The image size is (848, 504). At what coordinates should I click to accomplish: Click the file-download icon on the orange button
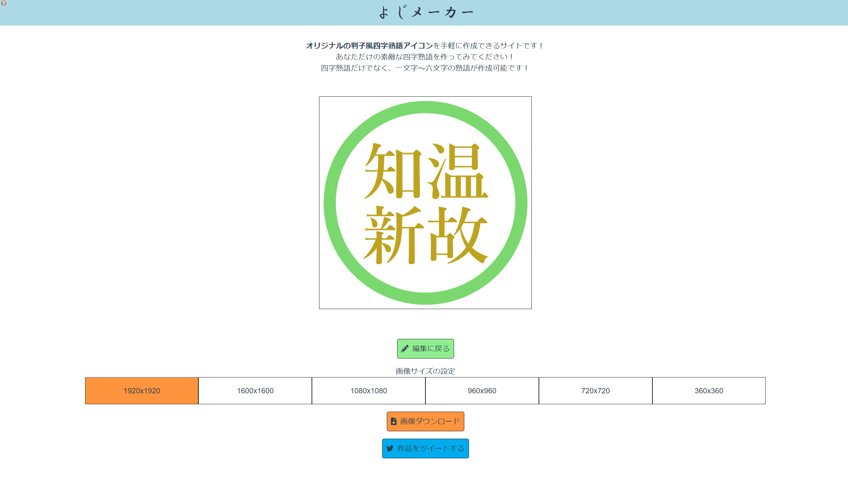(x=394, y=421)
